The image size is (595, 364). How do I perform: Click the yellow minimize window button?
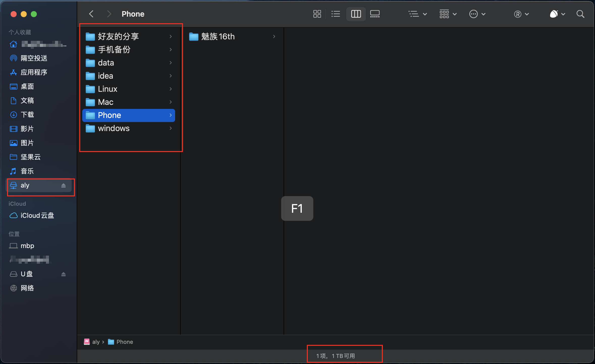click(x=24, y=14)
